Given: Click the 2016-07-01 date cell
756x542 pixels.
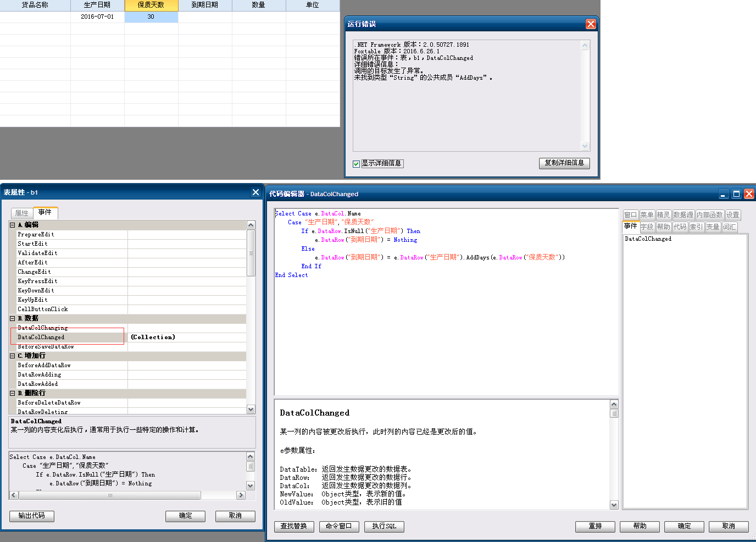Looking at the screenshot, I should point(97,16).
